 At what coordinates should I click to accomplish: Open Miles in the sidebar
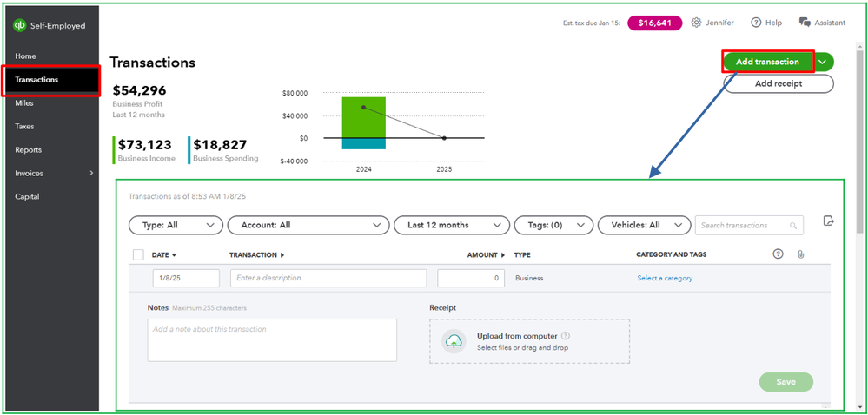pyautogui.click(x=24, y=103)
